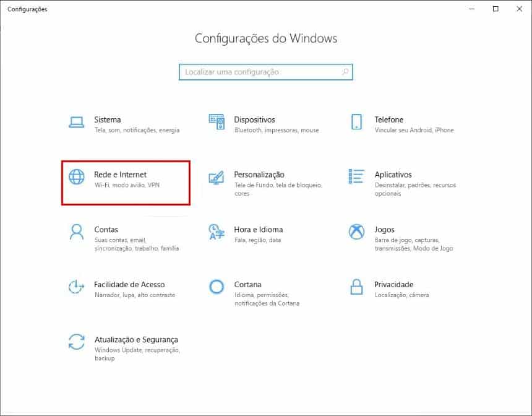Click the Privacidade padlock icon
Image resolution: width=532 pixels, height=416 pixels.
click(356, 287)
